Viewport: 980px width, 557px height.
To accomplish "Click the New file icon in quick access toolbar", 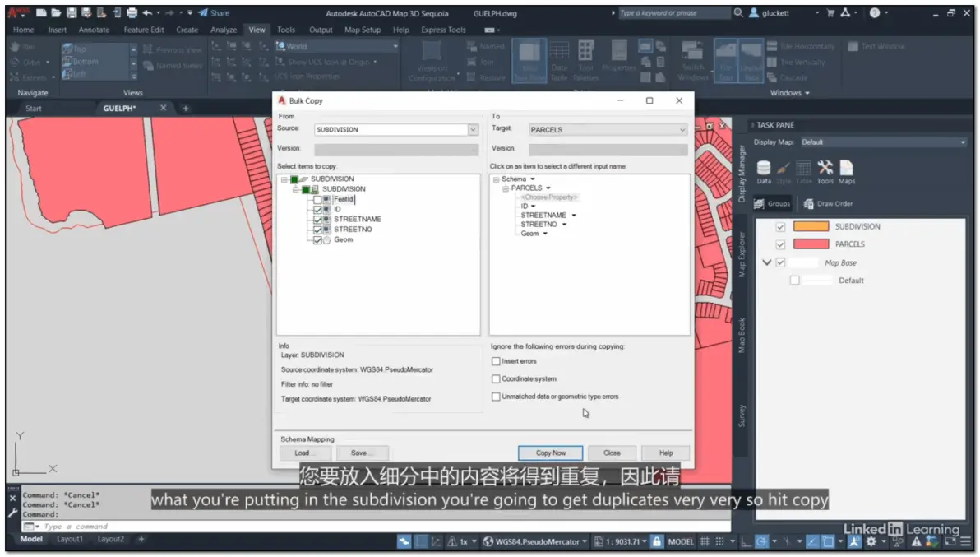I will click(41, 12).
